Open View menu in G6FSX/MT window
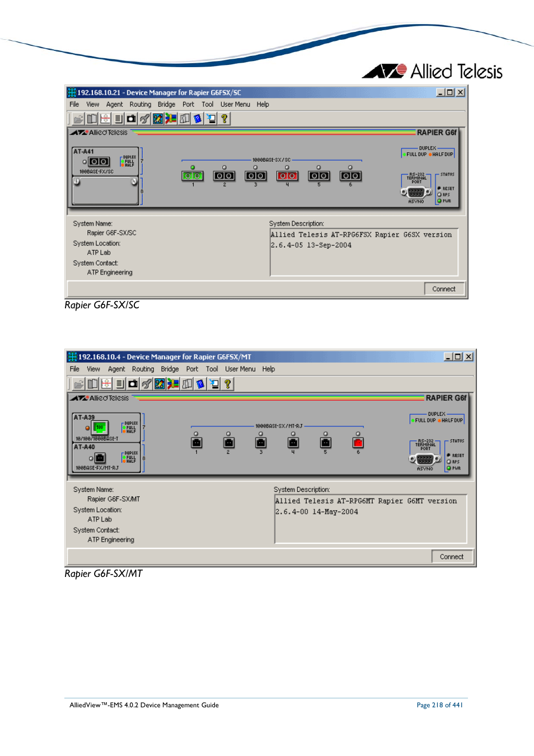 [x=93, y=369]
